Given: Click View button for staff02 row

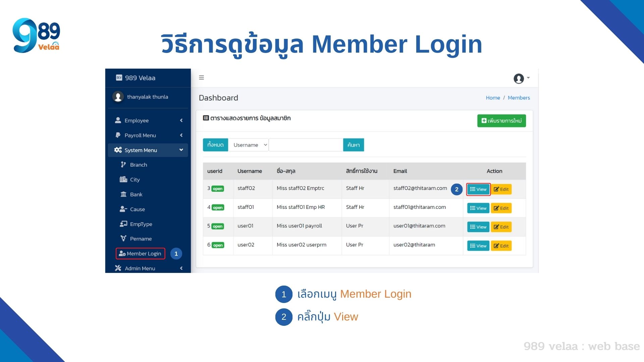Looking at the screenshot, I should pos(478,189).
